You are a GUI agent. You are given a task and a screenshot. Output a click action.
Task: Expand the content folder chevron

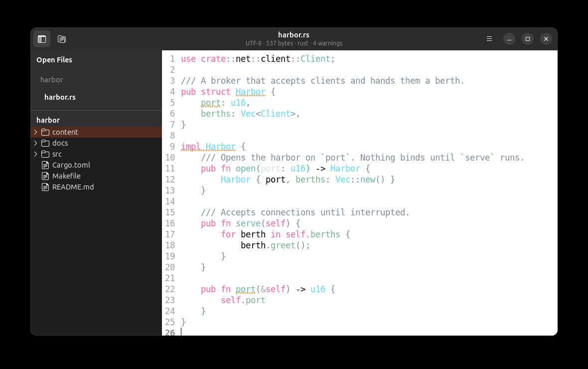pyautogui.click(x=35, y=132)
